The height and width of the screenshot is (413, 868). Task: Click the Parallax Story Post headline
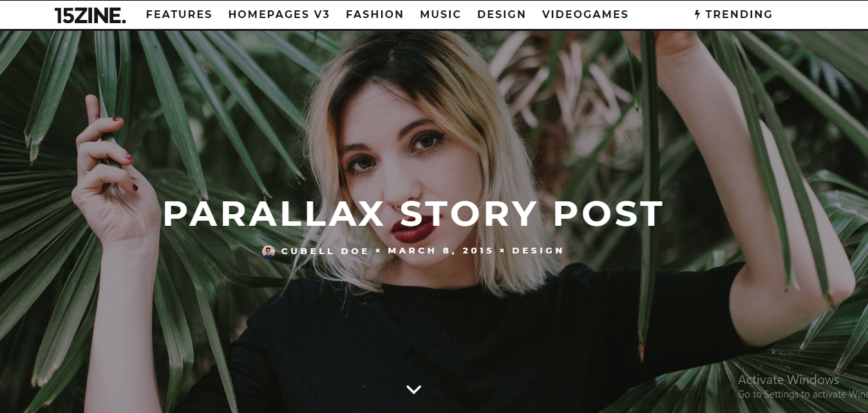(413, 214)
